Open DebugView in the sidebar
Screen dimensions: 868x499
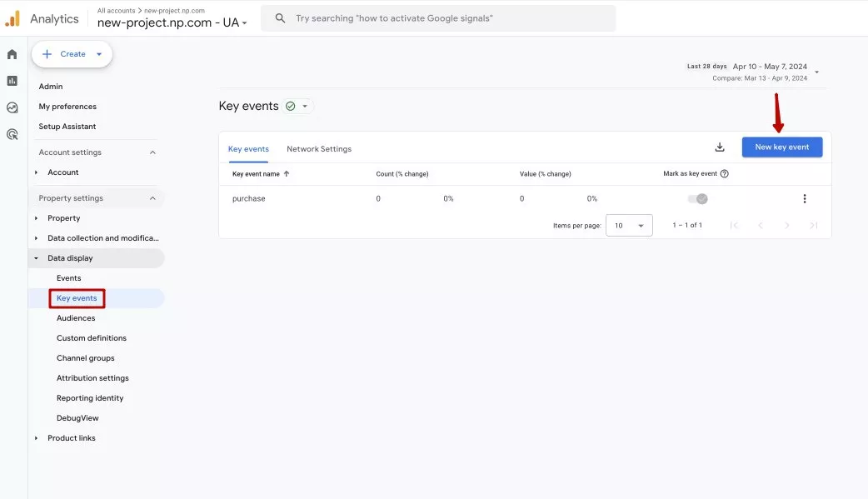77,418
